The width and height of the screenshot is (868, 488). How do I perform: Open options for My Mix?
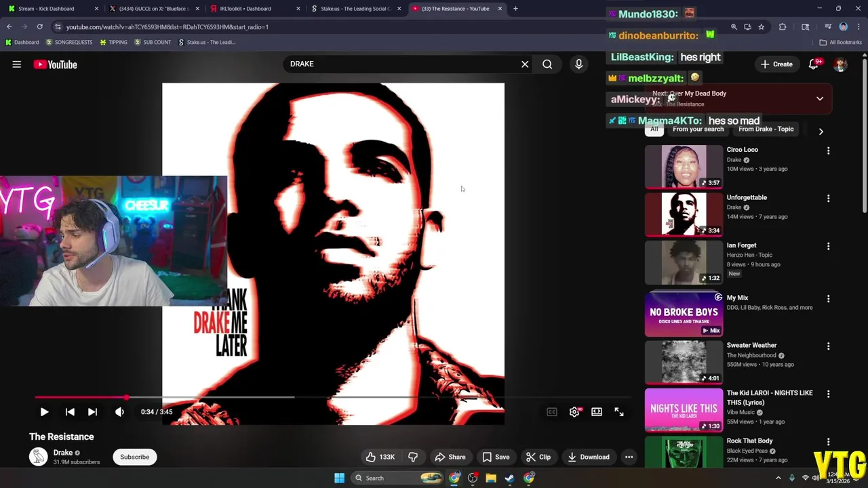click(828, 299)
